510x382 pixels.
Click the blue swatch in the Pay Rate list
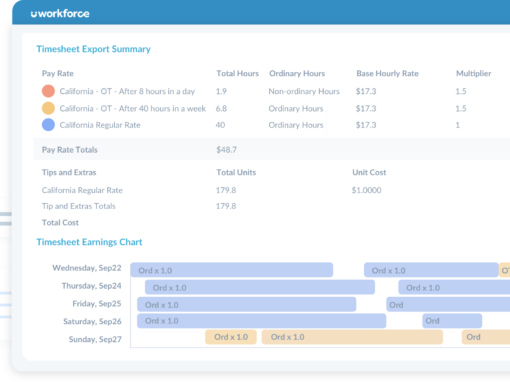tap(48, 125)
